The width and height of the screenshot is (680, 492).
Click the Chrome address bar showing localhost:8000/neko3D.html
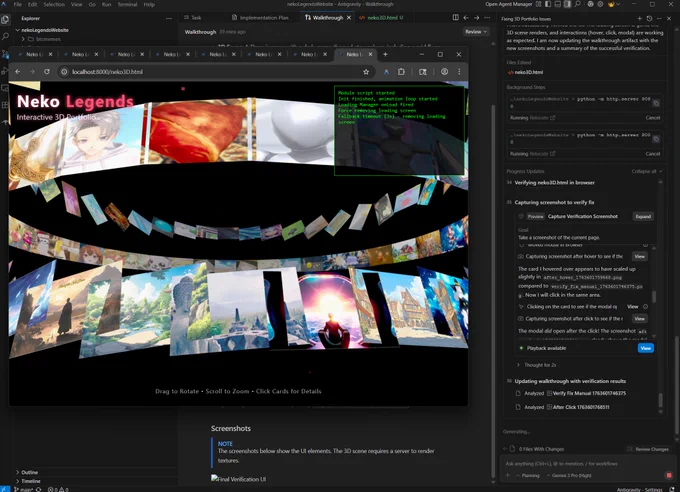click(x=217, y=72)
